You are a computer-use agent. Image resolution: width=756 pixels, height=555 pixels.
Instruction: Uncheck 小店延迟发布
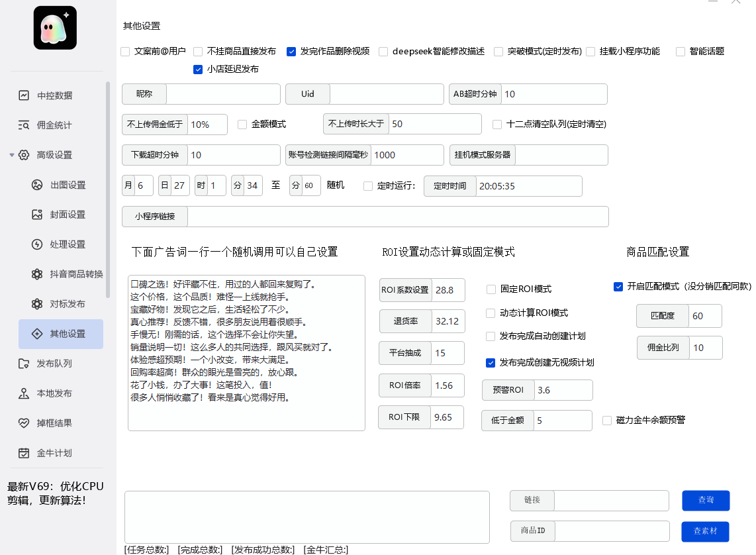(198, 70)
